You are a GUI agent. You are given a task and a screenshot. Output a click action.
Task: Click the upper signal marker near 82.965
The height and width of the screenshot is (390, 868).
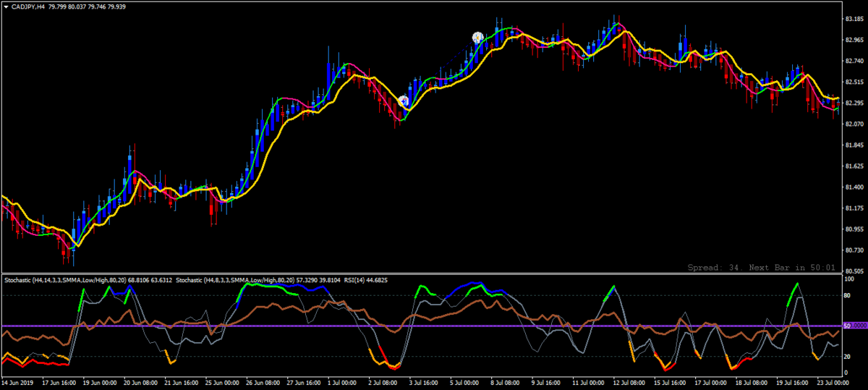pos(477,38)
